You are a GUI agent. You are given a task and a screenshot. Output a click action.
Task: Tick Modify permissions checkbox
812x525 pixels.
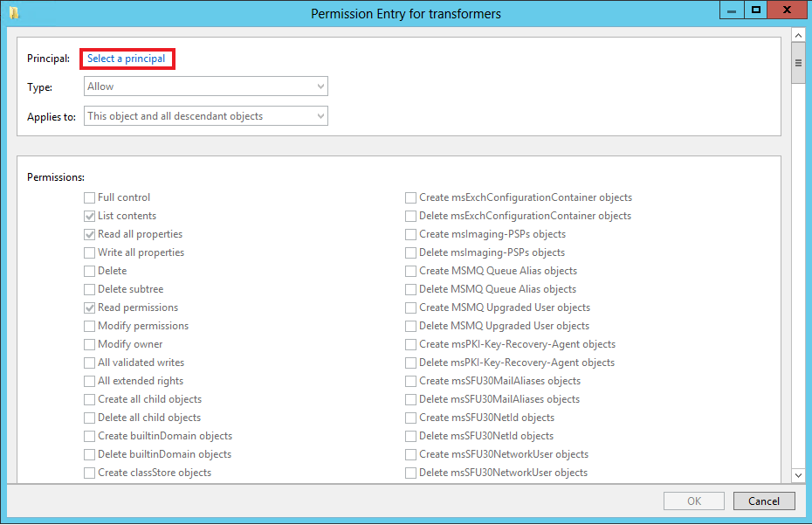90,327
